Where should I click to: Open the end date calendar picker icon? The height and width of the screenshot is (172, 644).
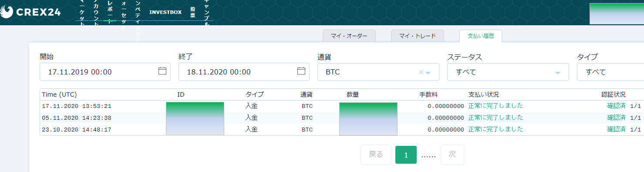tap(301, 71)
